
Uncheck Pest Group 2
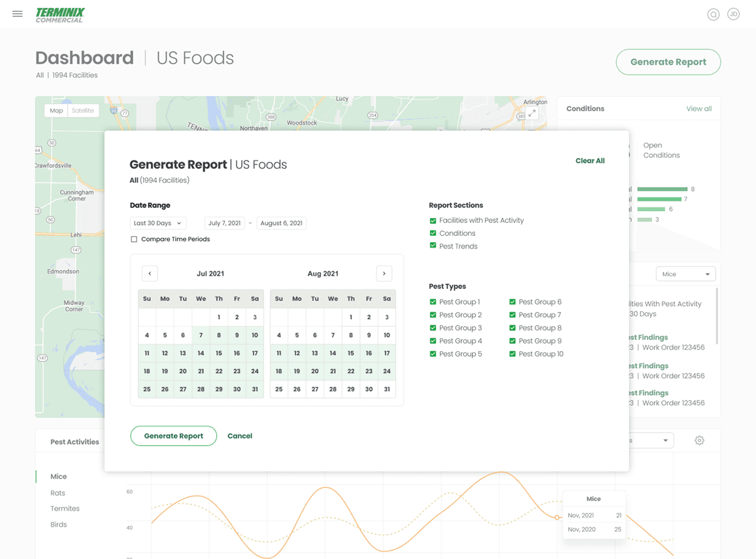pos(433,315)
